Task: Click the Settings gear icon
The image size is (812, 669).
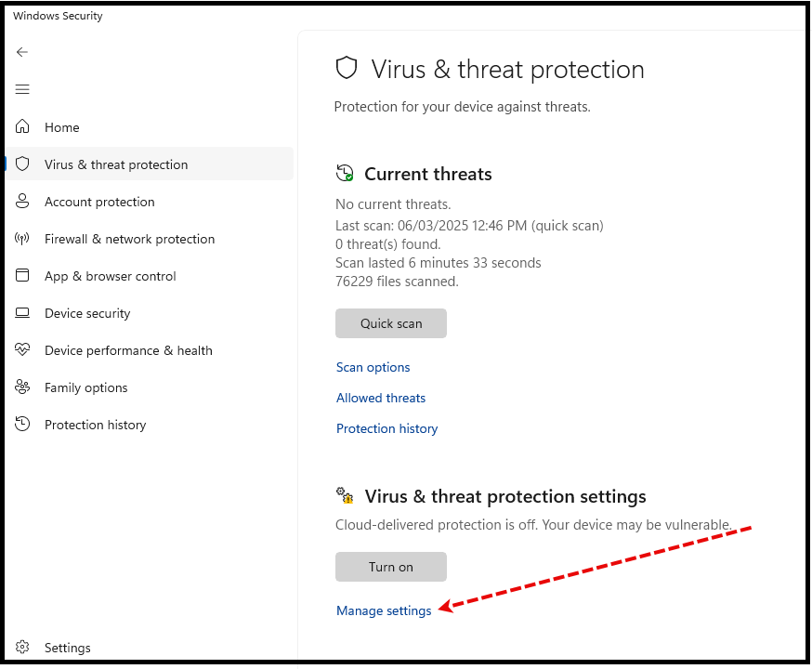Action: coord(22,647)
